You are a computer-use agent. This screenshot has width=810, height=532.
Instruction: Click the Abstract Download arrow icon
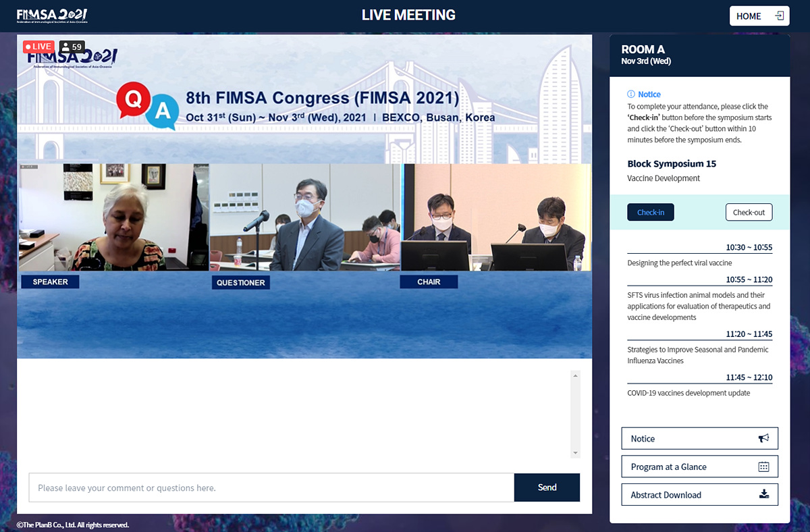(x=763, y=494)
